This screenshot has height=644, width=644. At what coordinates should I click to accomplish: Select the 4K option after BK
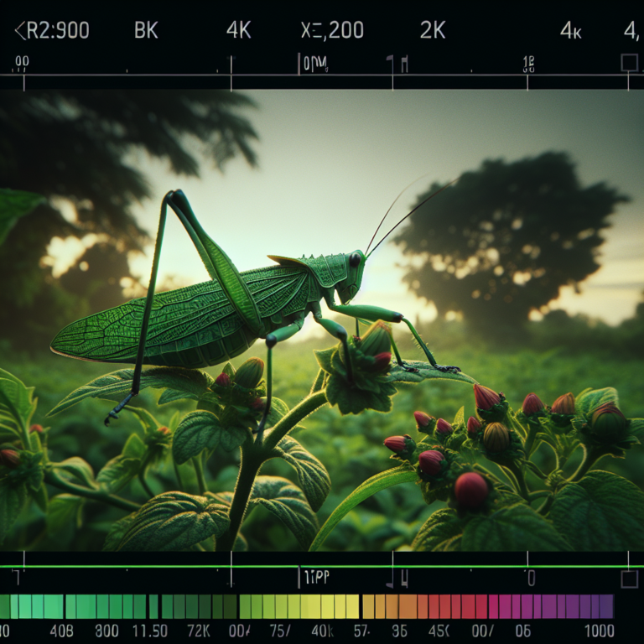(x=239, y=30)
